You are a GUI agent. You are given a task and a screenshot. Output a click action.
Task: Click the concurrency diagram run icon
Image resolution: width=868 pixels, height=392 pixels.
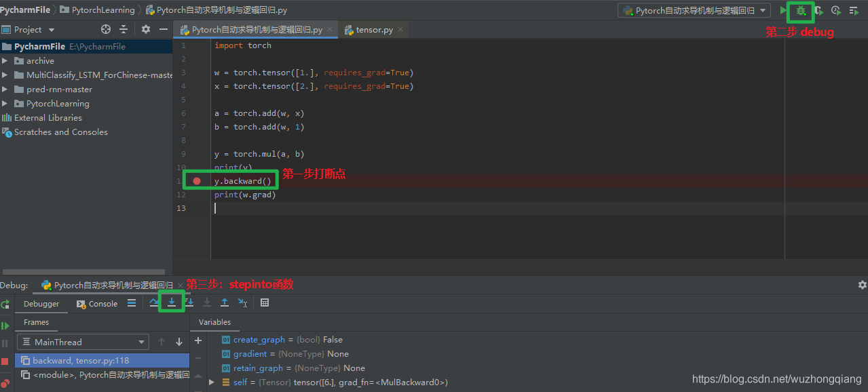click(x=854, y=11)
